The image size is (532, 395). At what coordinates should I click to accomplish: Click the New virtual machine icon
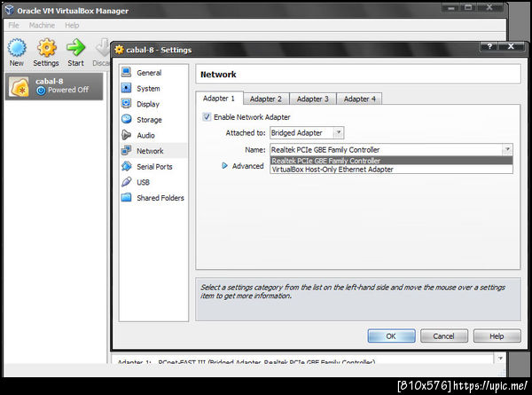click(17, 48)
